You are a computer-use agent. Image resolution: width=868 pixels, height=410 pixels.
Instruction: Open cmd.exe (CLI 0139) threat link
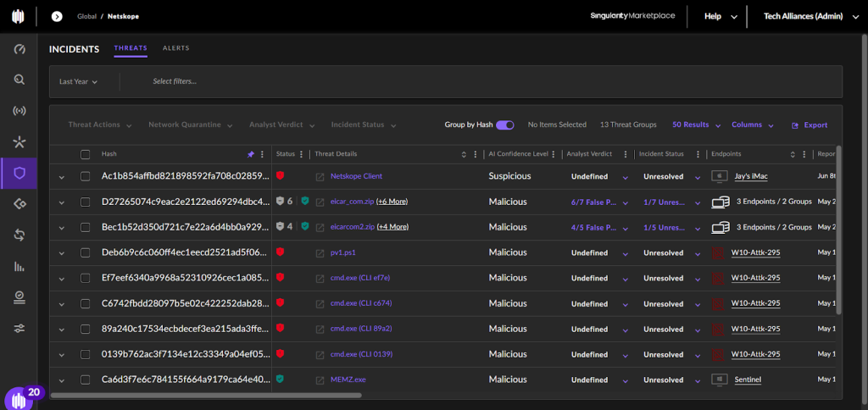click(361, 355)
